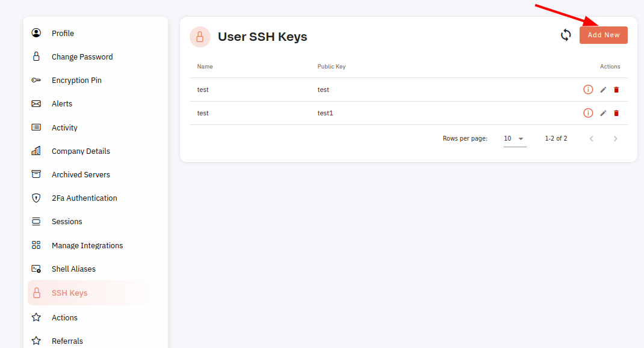The width and height of the screenshot is (644, 348).
Task: Delete the first test SSH key
Action: coord(616,90)
